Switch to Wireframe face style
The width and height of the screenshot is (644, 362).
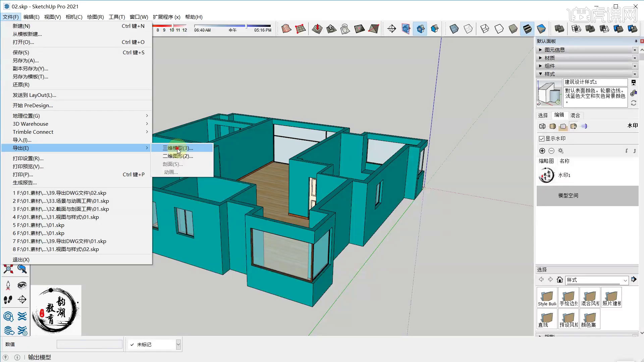pyautogui.click(x=485, y=29)
